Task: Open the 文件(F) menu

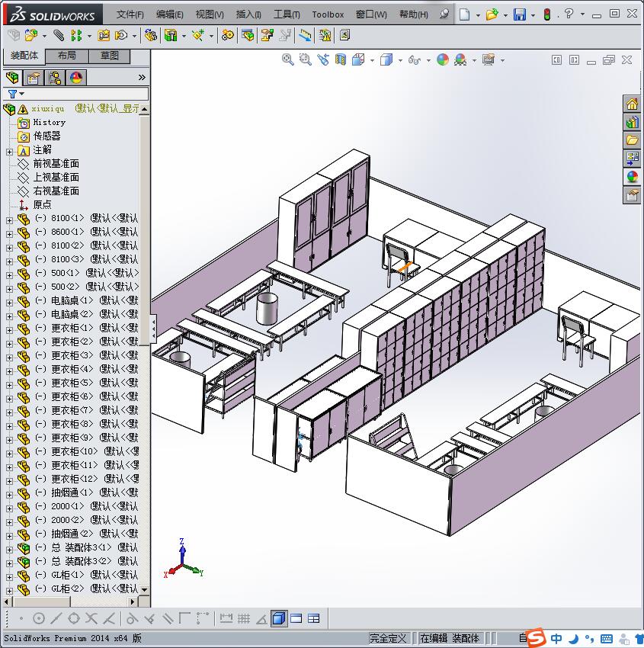Action: pyautogui.click(x=130, y=14)
